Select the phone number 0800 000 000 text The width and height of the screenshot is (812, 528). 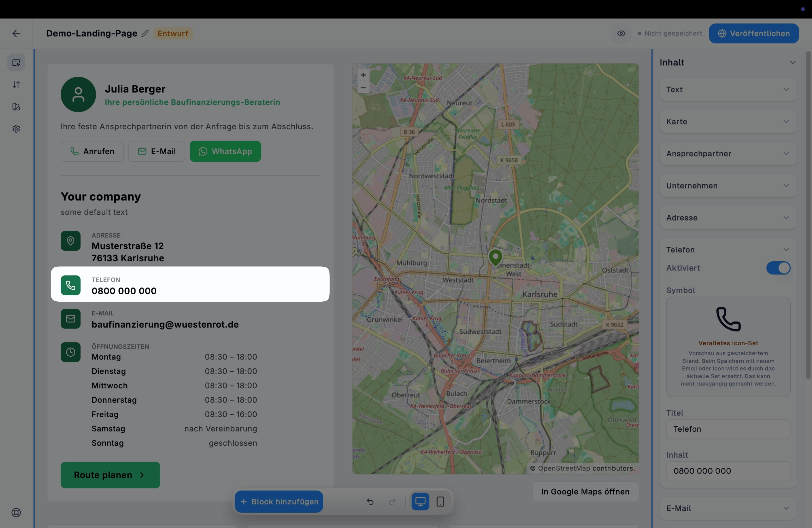(x=124, y=291)
